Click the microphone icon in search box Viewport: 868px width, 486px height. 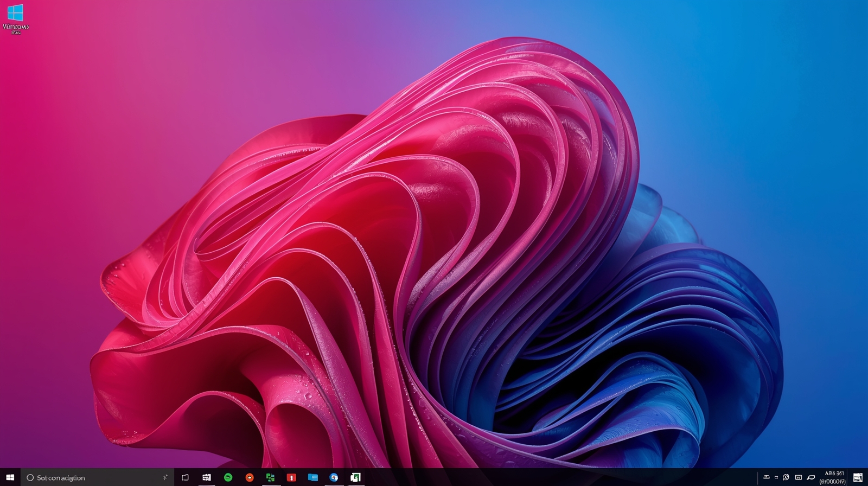click(x=165, y=477)
